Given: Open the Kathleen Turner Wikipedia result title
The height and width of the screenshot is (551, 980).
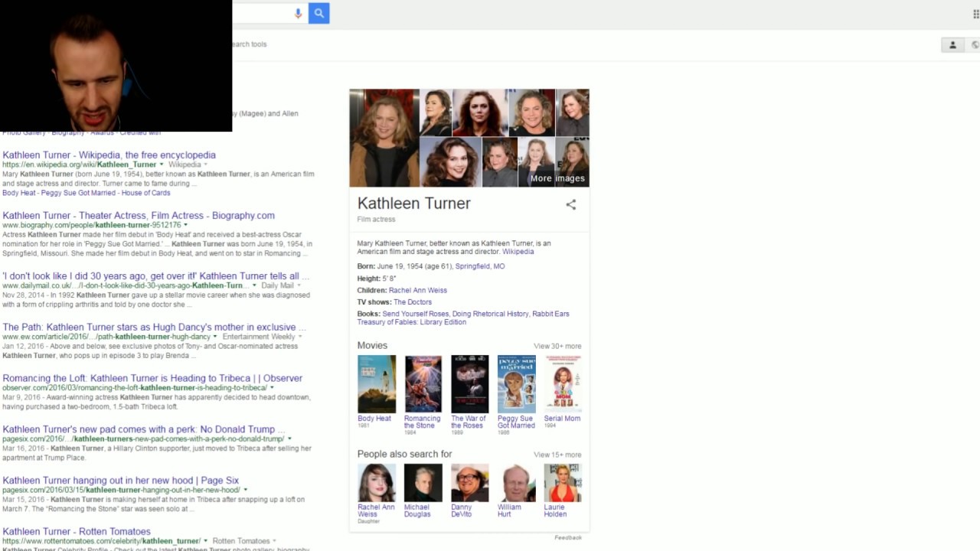Looking at the screenshot, I should (109, 155).
